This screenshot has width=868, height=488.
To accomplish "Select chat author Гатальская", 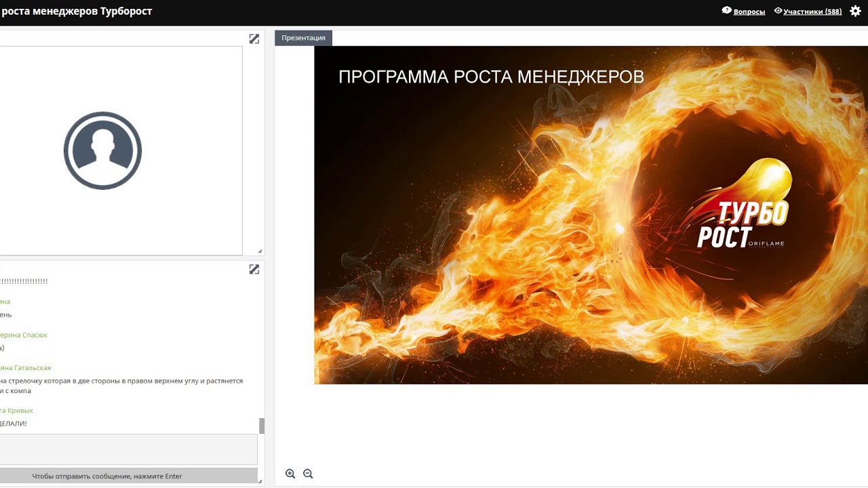I will coord(26,367).
